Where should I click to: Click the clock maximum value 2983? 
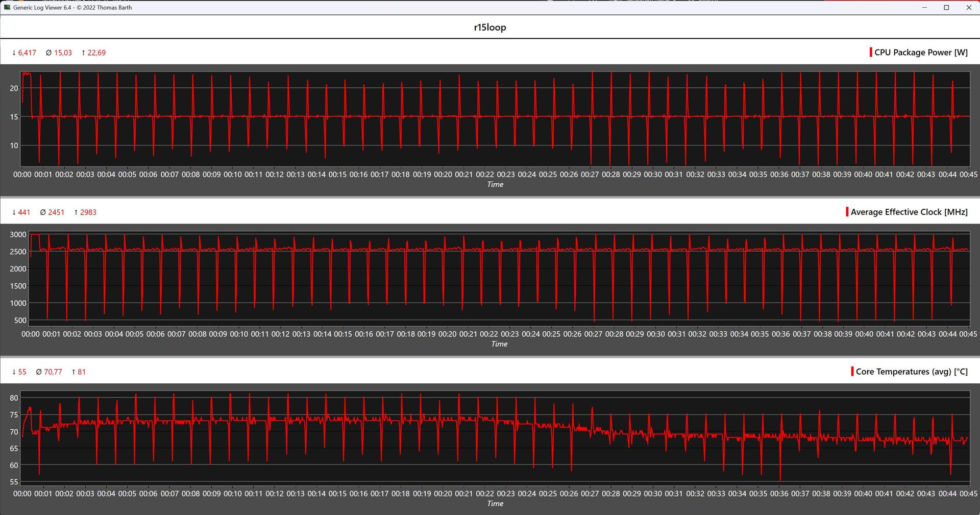tap(88, 212)
